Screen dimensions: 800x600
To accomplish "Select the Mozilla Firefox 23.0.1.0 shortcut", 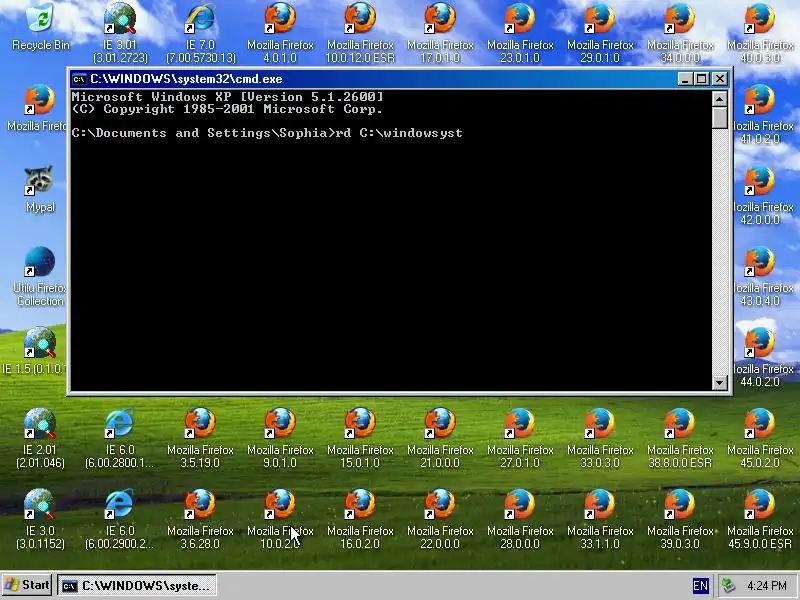I will click(x=520, y=33).
